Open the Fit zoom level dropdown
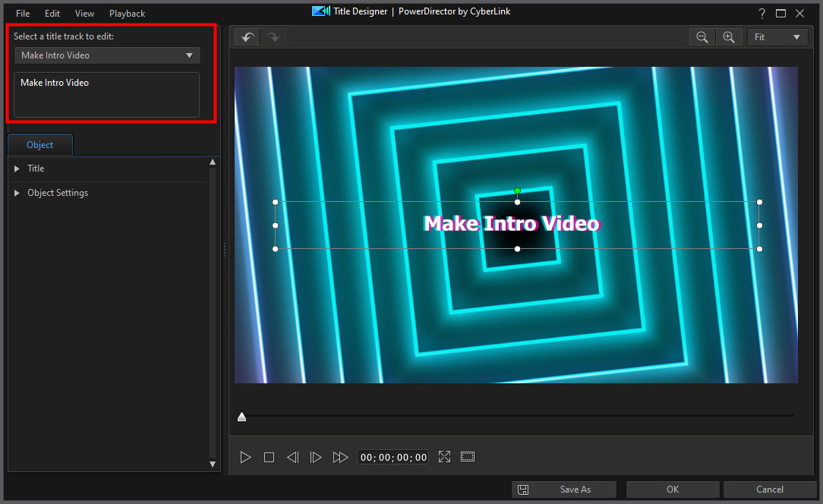Screen dimensions: 823x504 coord(777,36)
